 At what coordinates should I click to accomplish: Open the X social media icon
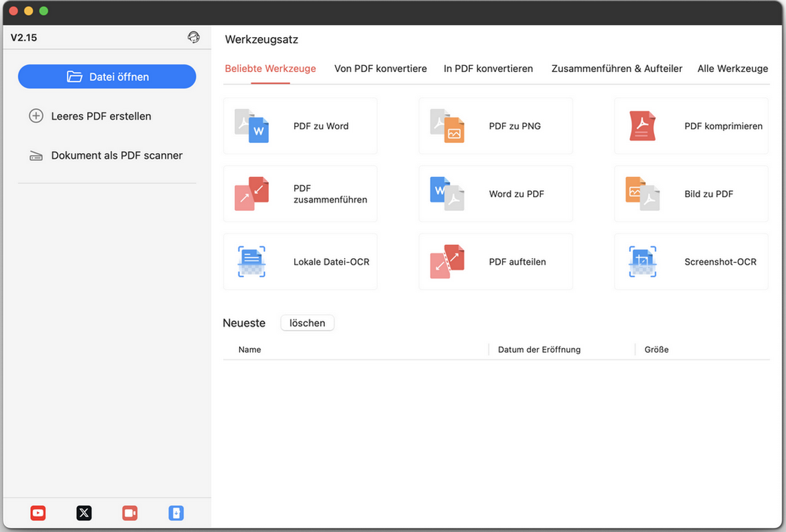84,513
